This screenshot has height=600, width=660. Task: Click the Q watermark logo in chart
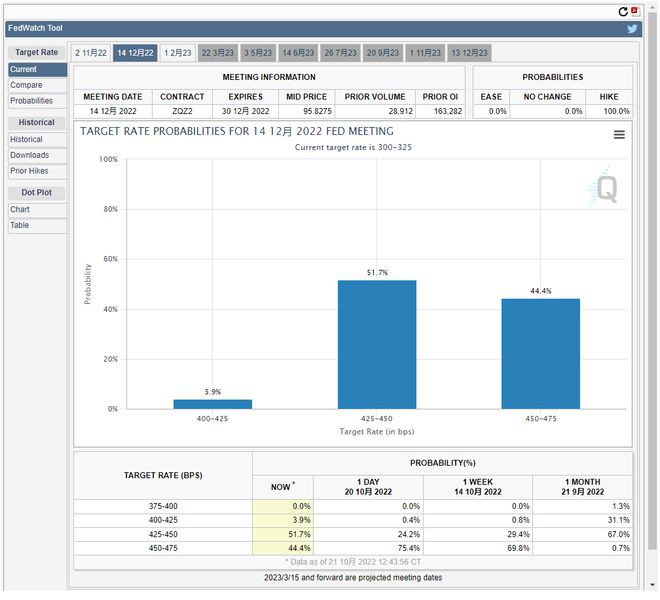pos(607,187)
